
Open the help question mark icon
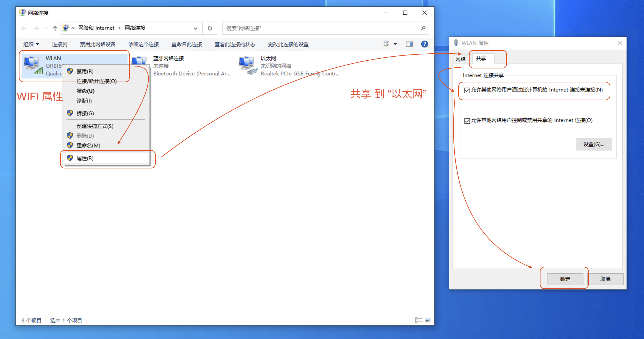[424, 44]
